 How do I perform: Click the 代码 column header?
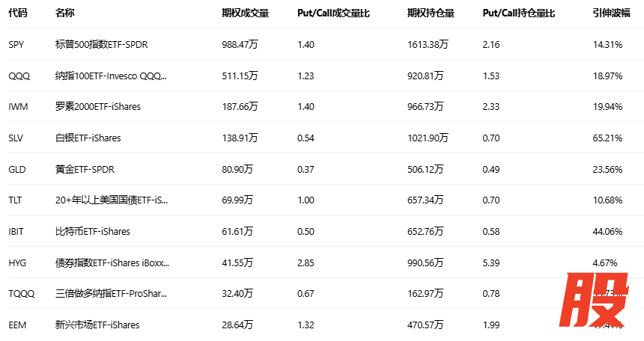pos(18,13)
